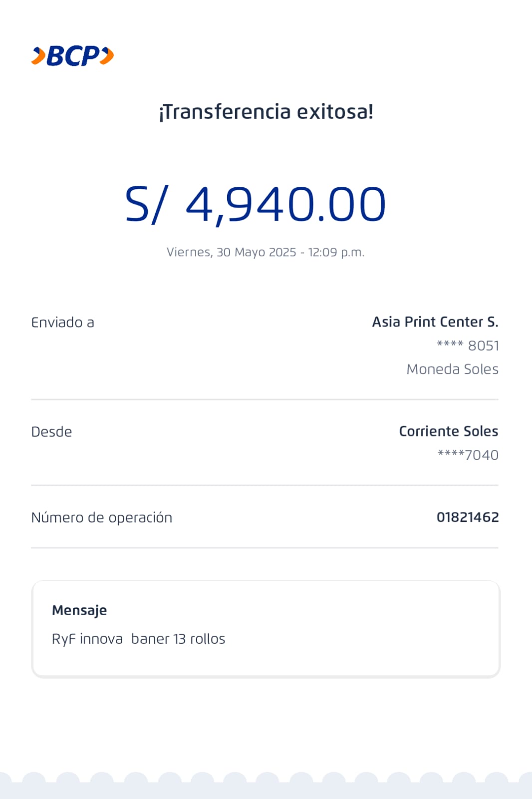
Task: Click the left orange chevron of the BCP logo
Action: 38,55
